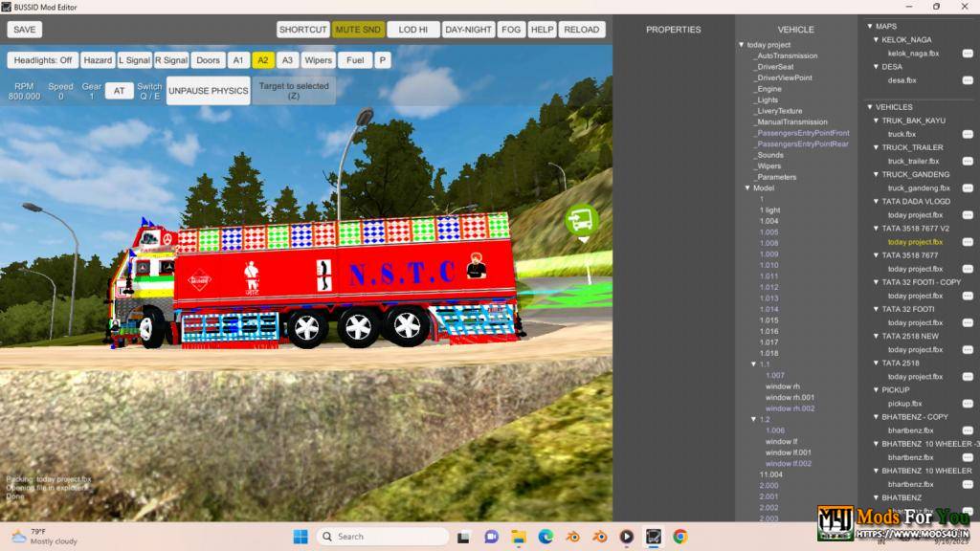
Task: Click Target to selected (Z)
Action: click(294, 91)
